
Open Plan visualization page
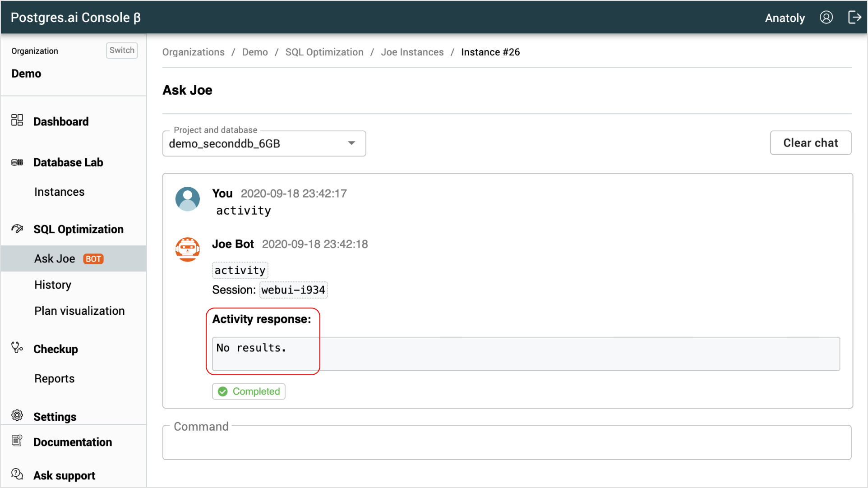79,311
